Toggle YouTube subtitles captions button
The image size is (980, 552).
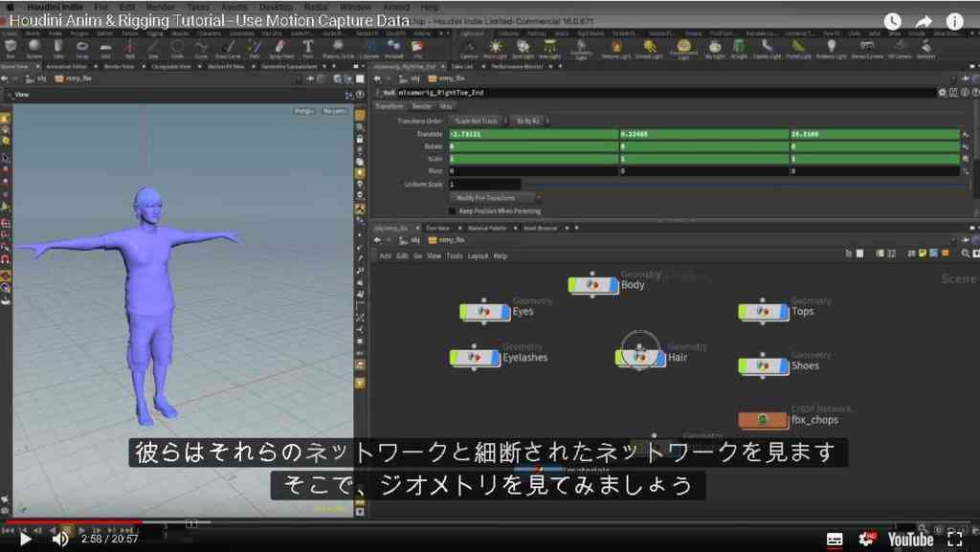pyautogui.click(x=834, y=539)
